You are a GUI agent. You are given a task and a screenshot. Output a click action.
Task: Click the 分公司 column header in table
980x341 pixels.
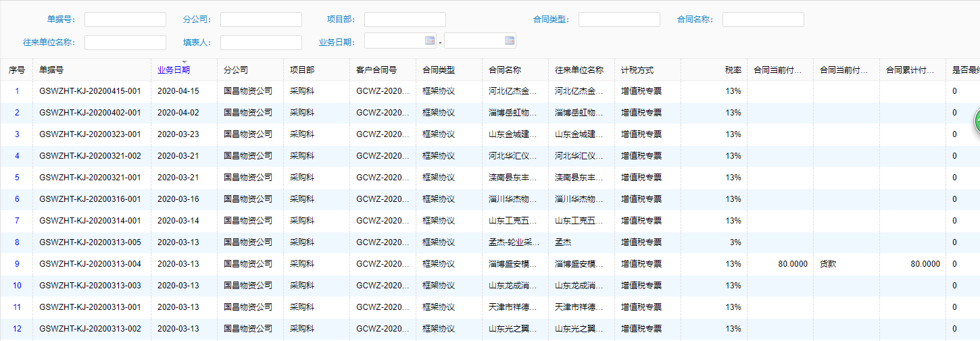tap(236, 70)
